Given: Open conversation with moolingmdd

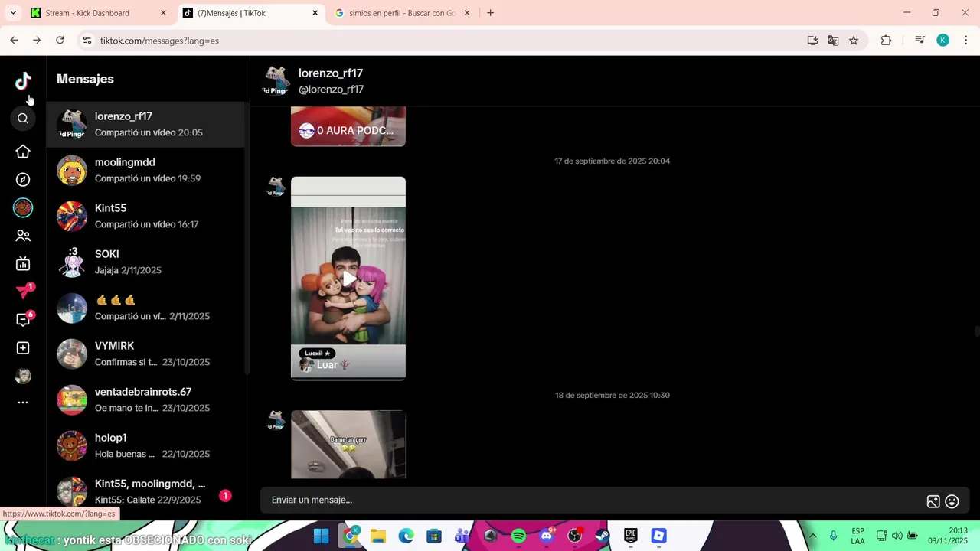Looking at the screenshot, I should (x=145, y=170).
